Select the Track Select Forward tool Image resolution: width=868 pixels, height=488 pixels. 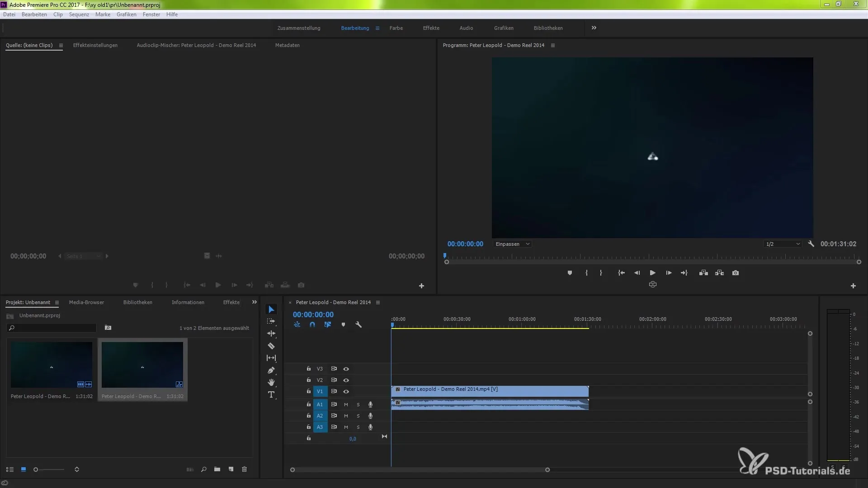coord(271,321)
